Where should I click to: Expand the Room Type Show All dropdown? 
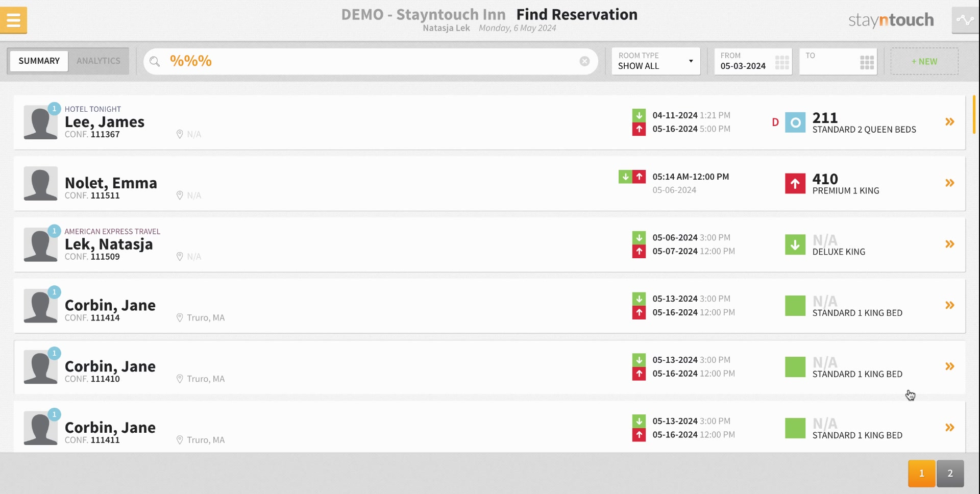click(656, 61)
